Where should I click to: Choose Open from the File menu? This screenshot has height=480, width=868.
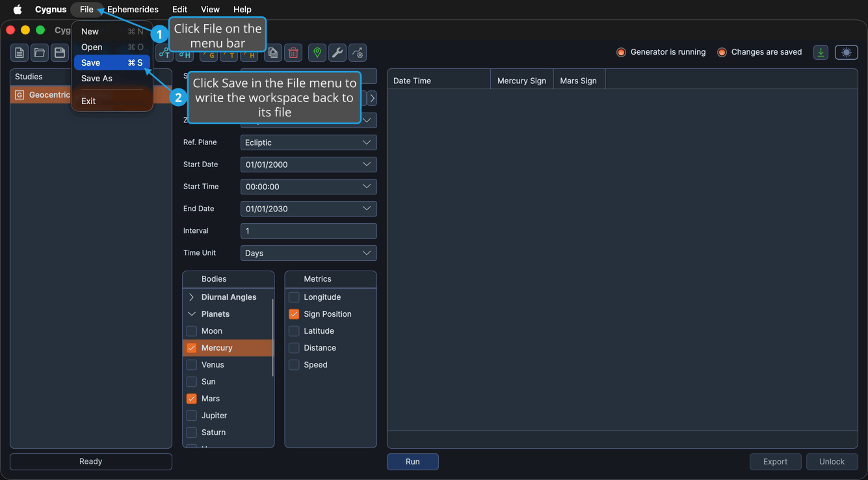click(x=112, y=47)
